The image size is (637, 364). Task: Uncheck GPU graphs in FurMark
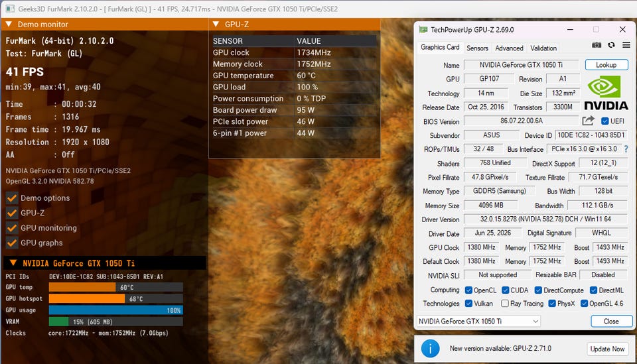point(12,243)
